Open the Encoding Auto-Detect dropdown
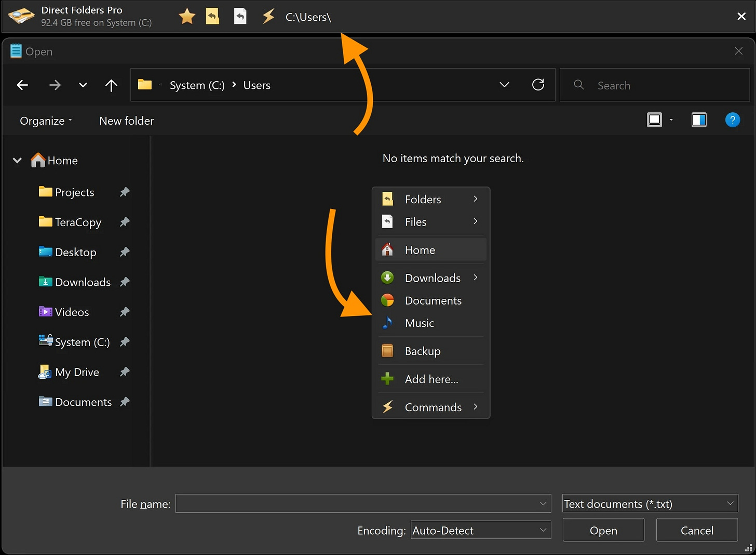The height and width of the screenshot is (555, 756). click(x=481, y=530)
